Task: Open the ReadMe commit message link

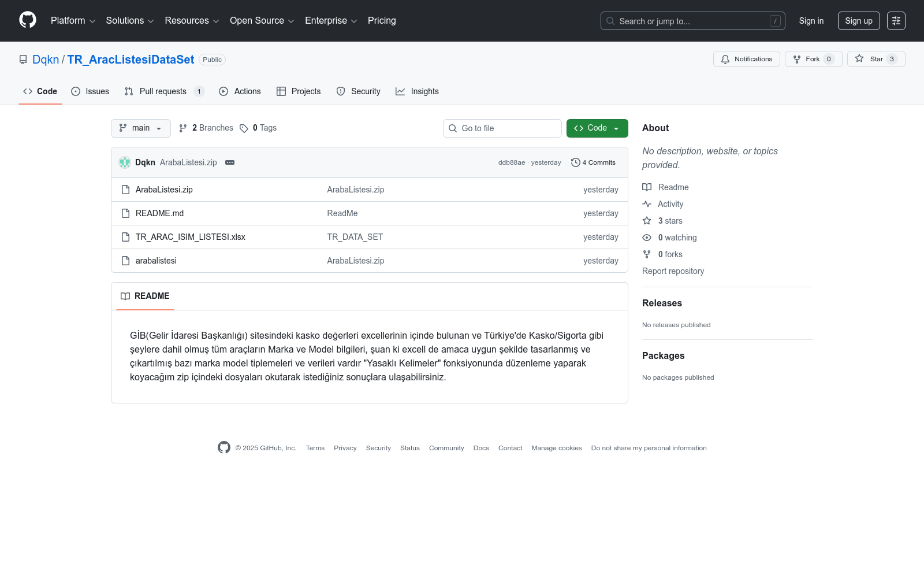Action: 342,213
